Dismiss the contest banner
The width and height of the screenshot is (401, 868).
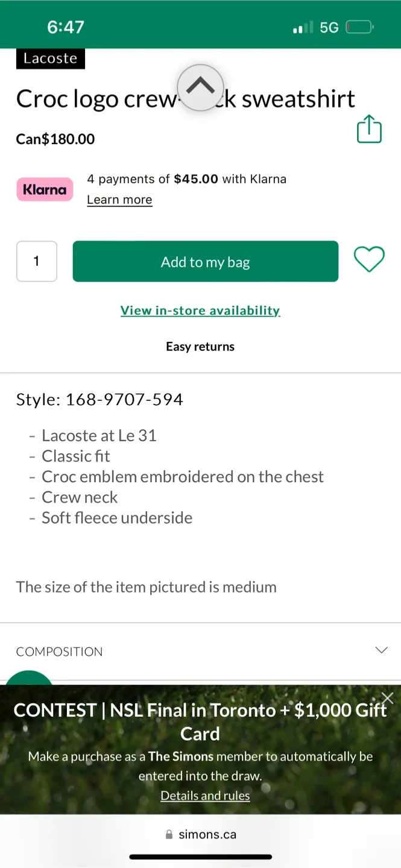pyautogui.click(x=387, y=697)
